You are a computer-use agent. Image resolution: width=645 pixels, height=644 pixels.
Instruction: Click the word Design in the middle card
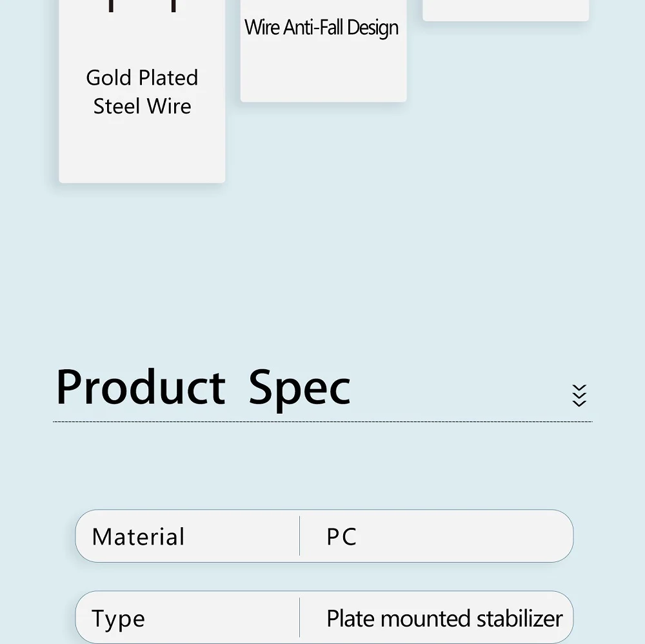372,28
